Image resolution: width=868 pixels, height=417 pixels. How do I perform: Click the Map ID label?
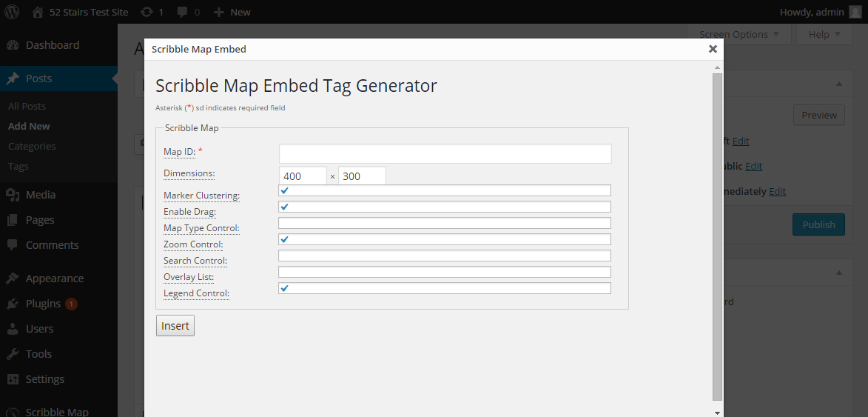(x=180, y=151)
